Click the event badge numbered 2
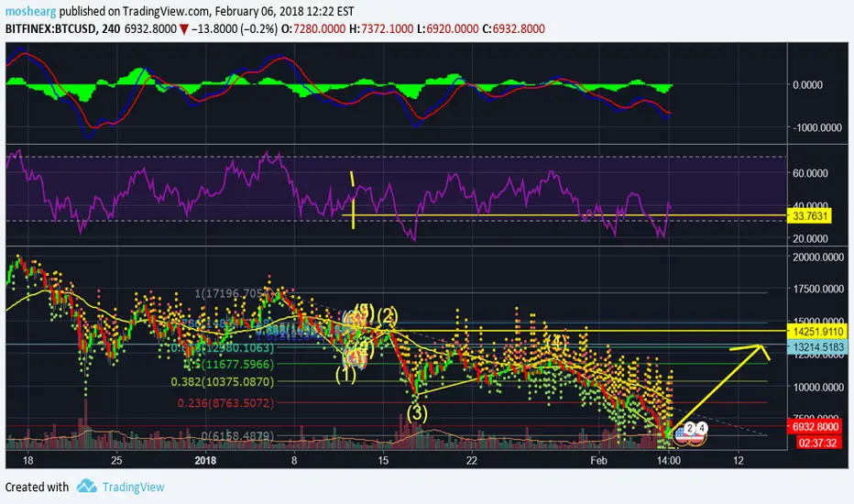 click(x=689, y=428)
